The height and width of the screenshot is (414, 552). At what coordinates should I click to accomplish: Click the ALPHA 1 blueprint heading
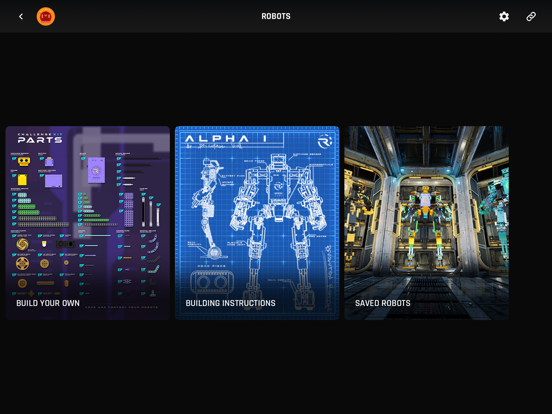click(226, 139)
